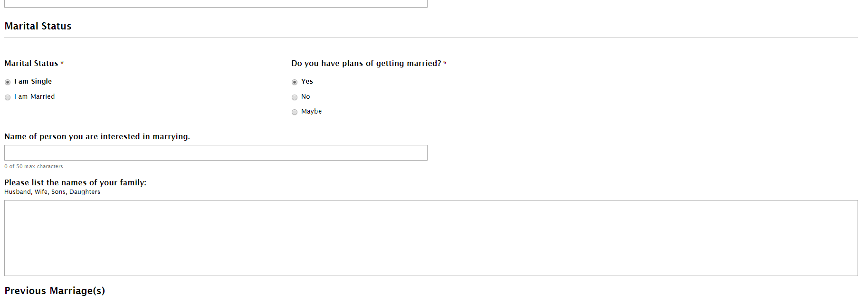This screenshot has width=868, height=296.
Task: Select the 'No' radio button for marriage plans
Action: [x=295, y=97]
